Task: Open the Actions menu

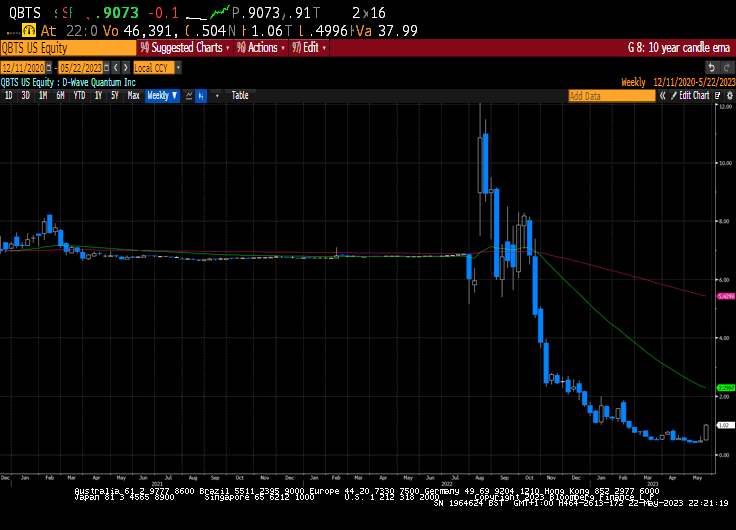Action: click(x=261, y=48)
